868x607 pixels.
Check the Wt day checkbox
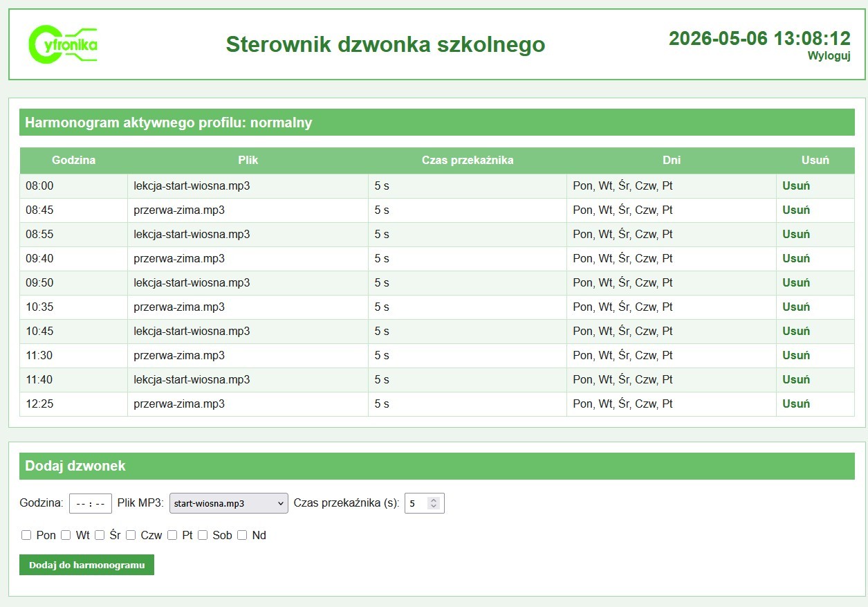pyautogui.click(x=66, y=535)
